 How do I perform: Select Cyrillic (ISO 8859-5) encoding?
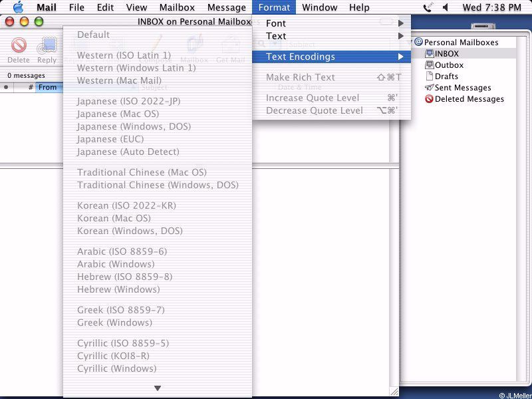[x=158, y=343]
